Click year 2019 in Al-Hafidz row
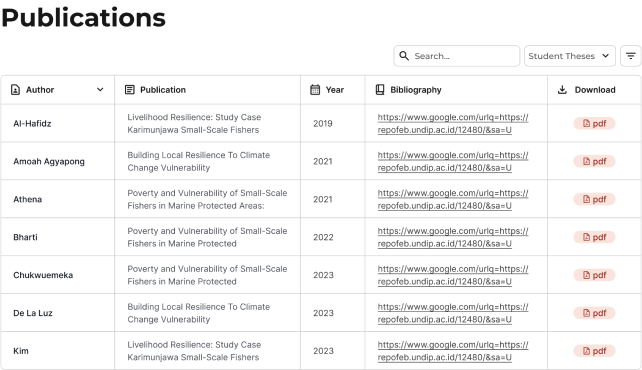The width and height of the screenshot is (642, 370). point(323,124)
